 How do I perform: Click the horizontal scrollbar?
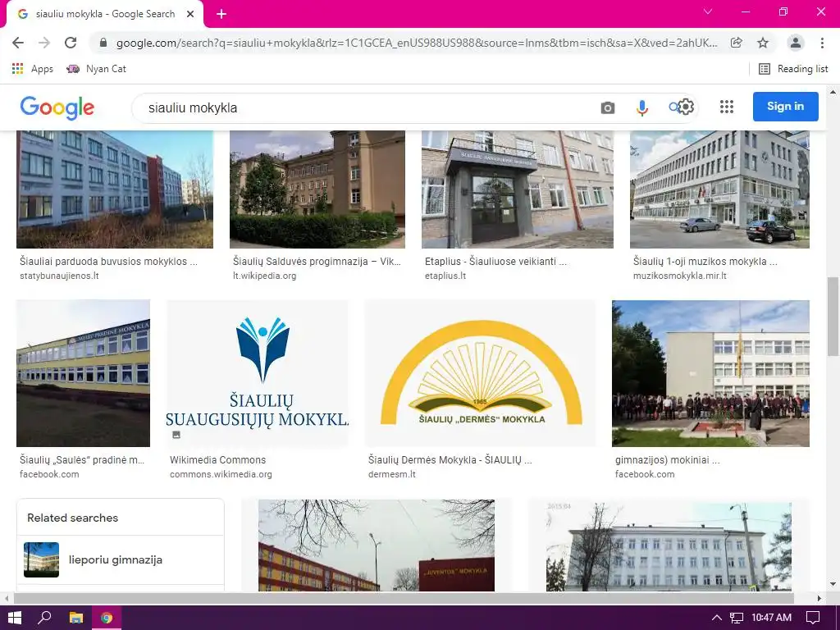tap(404, 598)
